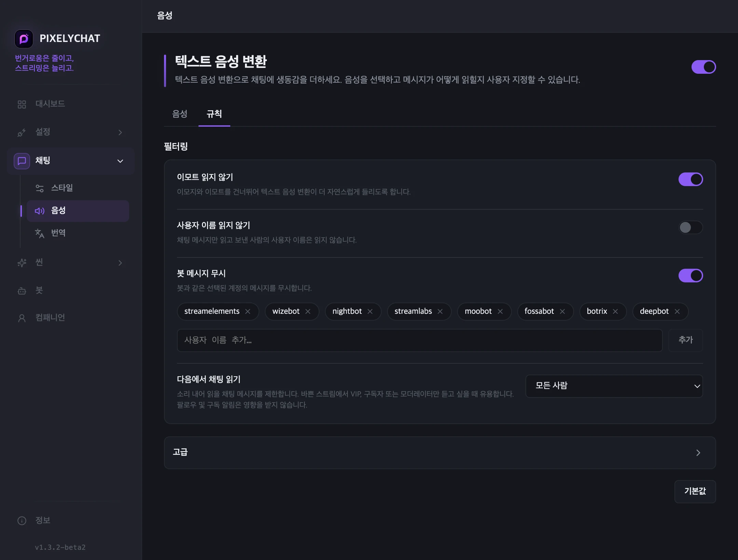Viewport: 738px width, 560px height.
Task: Go to 봇 page in sidebar
Action: click(71, 291)
